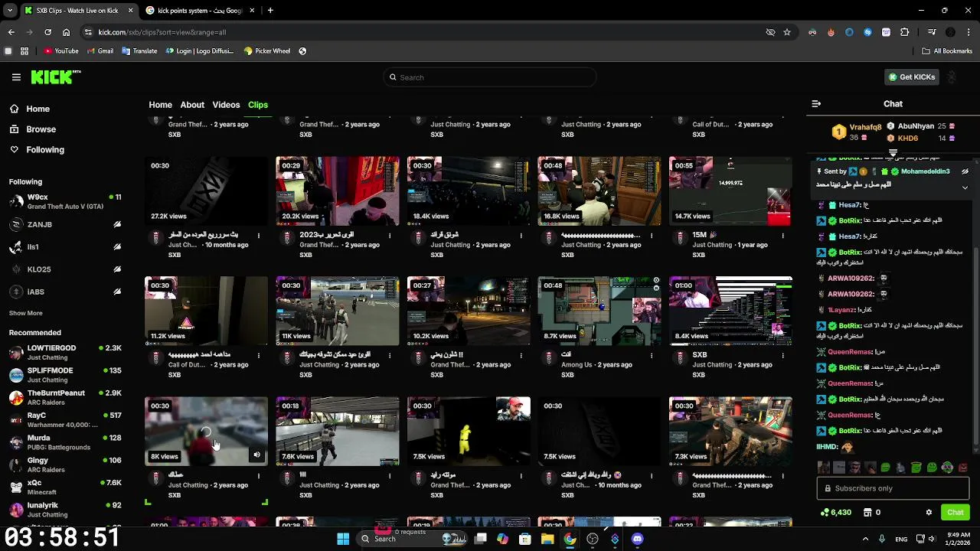980x551 pixels.
Task: Open options menu for 2023 clip
Action: [x=389, y=236]
